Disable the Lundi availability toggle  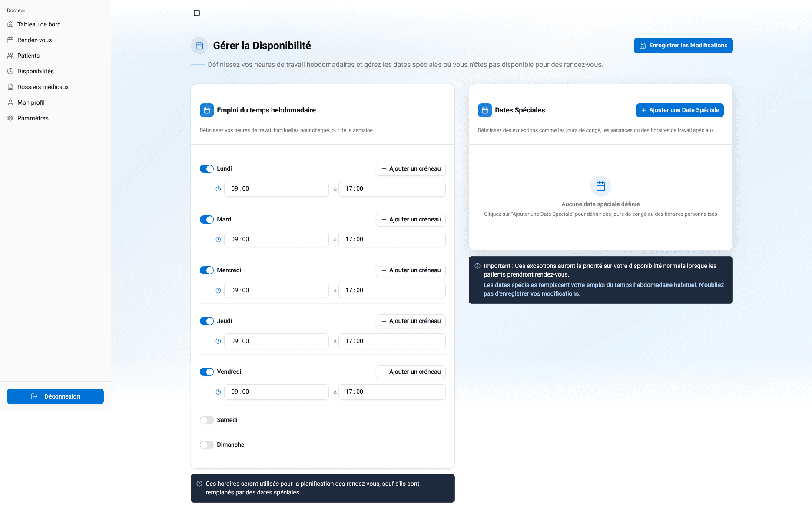pos(206,168)
